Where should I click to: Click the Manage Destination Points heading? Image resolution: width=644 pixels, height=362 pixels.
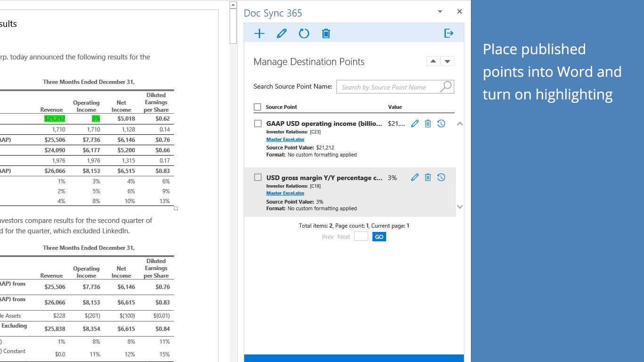[x=309, y=62]
